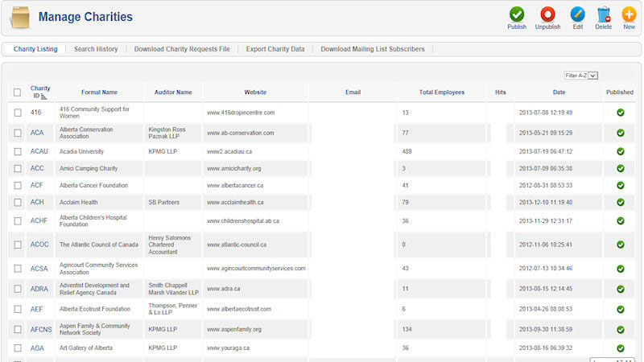Select the ACHF row checkbox
This screenshot has height=362, width=644.
coord(18,220)
